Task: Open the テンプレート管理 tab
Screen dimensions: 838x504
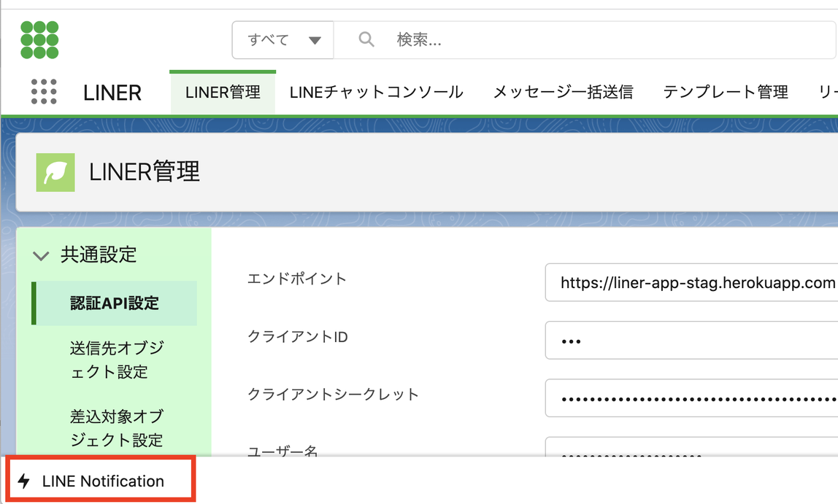Action: coord(726,93)
